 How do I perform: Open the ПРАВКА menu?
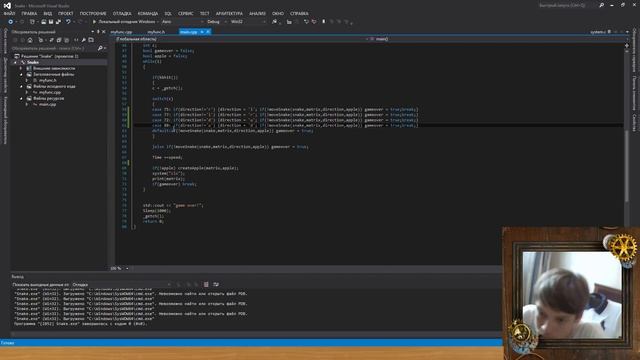tap(29, 13)
